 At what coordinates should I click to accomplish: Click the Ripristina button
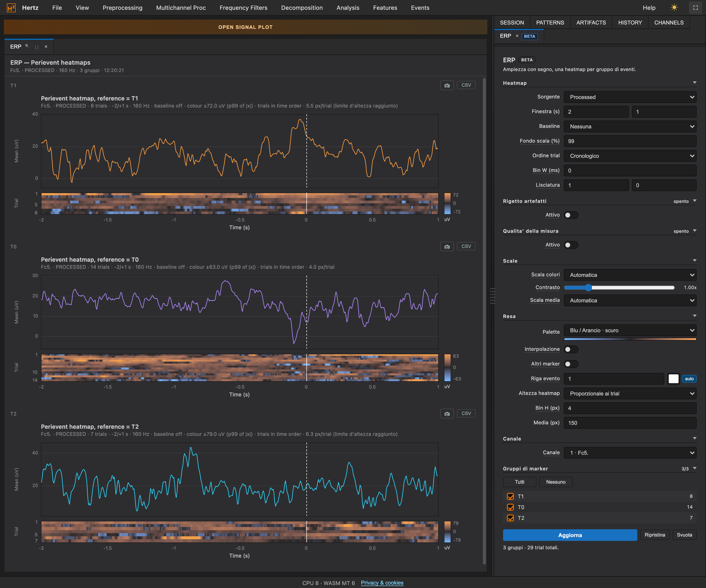(x=655, y=535)
